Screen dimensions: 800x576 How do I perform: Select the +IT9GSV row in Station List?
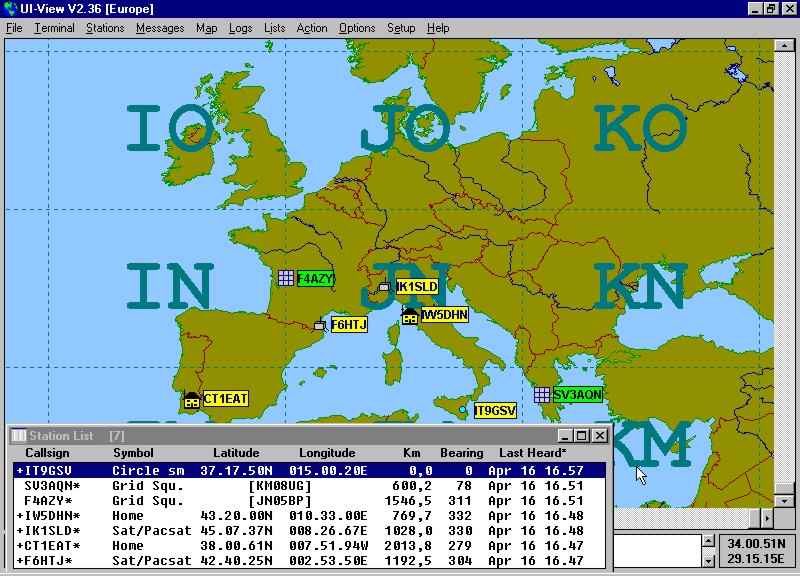(x=310, y=470)
